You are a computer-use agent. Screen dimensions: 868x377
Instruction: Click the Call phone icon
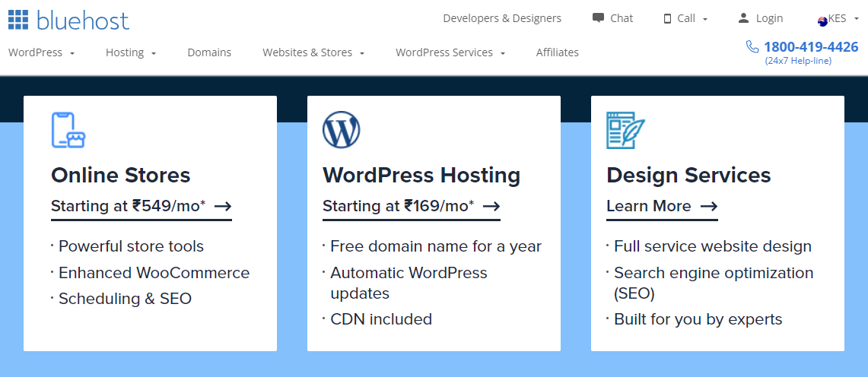(667, 18)
